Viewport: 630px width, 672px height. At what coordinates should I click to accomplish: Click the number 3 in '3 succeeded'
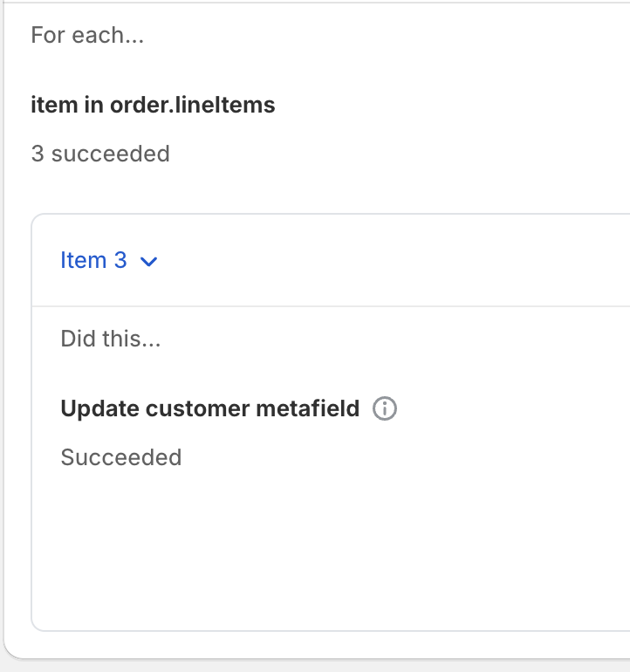[x=38, y=154]
